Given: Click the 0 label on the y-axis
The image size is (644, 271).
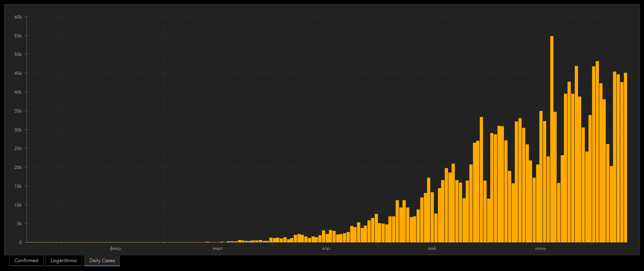Looking at the screenshot, I should [20, 242].
